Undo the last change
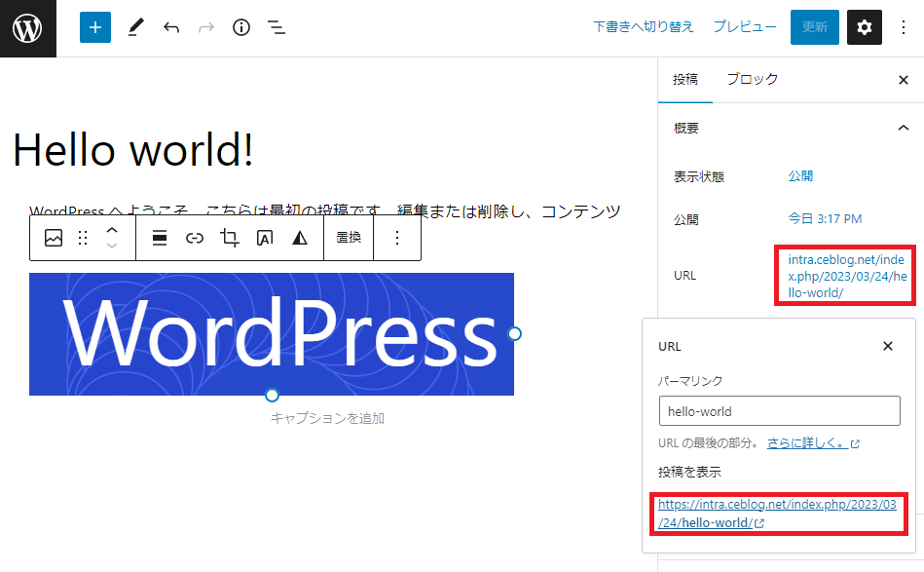 tap(171, 27)
